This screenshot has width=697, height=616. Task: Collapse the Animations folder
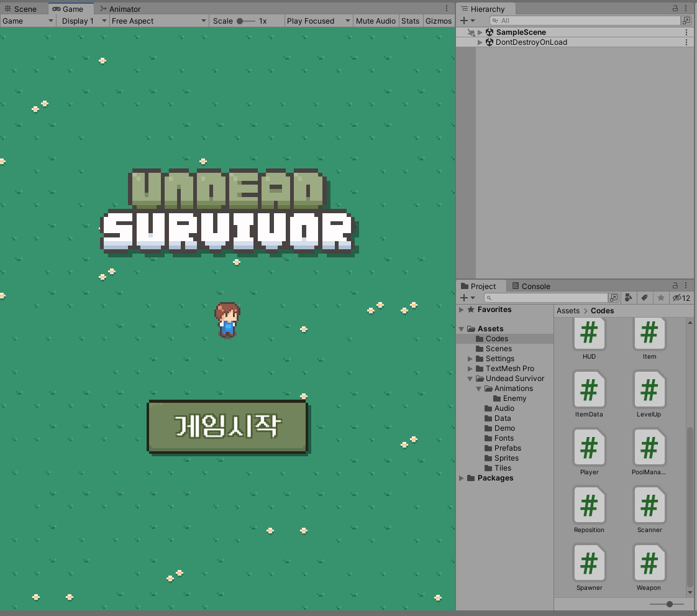coord(479,388)
